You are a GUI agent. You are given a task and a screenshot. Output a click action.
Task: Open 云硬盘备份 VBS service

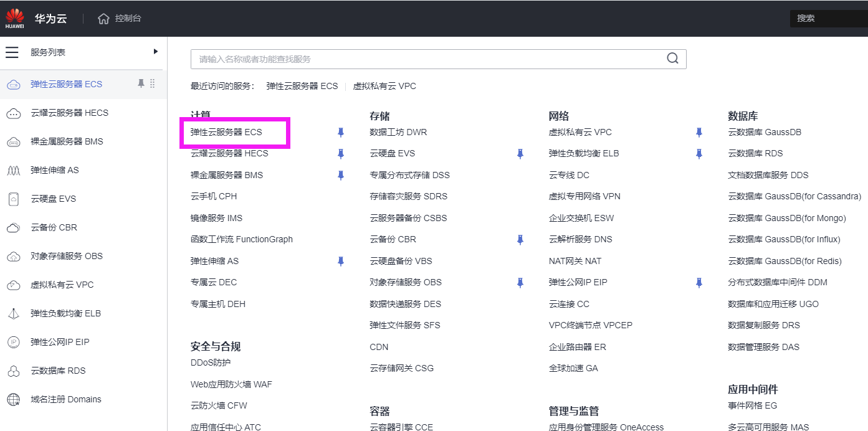(401, 261)
